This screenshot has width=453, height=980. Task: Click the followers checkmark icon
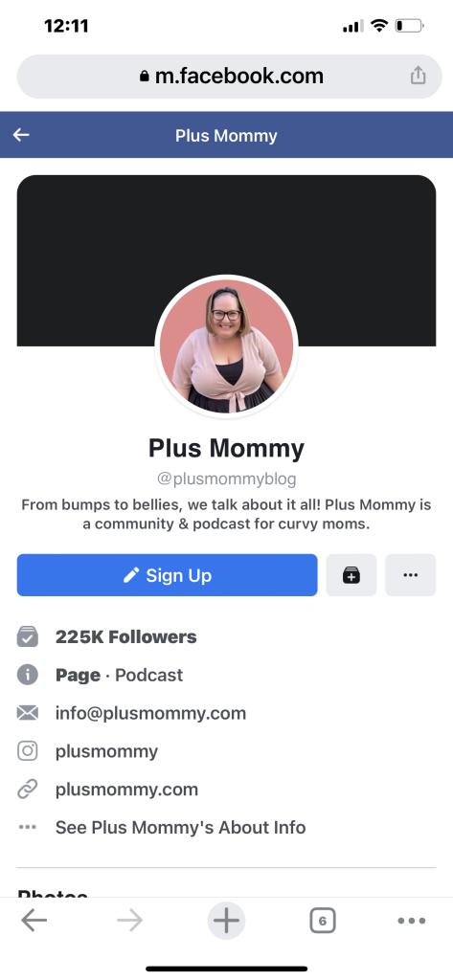pyautogui.click(x=28, y=636)
